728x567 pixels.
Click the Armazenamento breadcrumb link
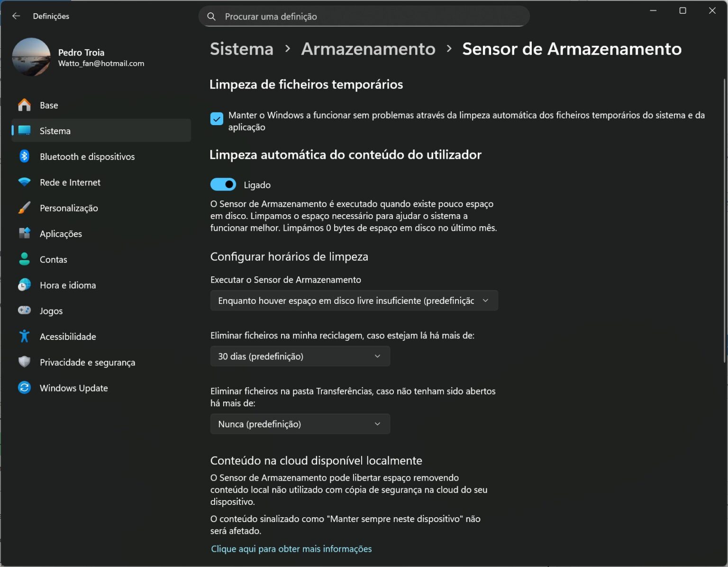[368, 49]
